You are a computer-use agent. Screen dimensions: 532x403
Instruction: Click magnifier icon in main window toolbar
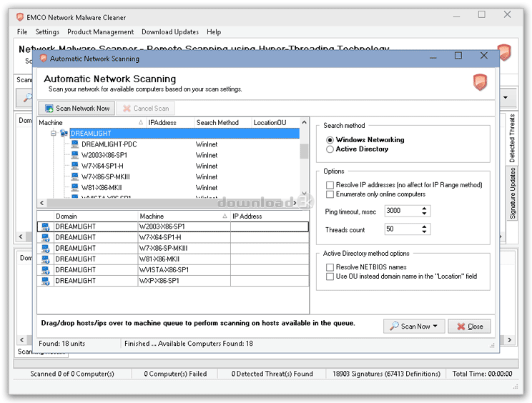[x=27, y=98]
